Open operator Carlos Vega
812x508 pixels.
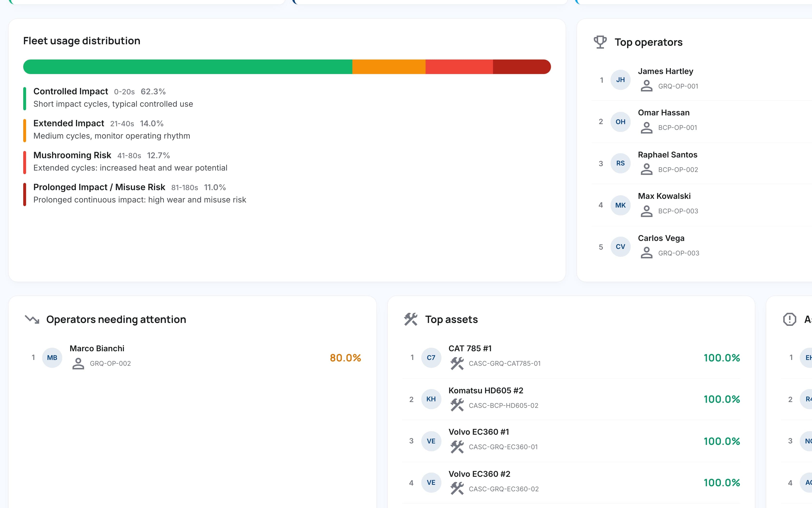point(702,247)
